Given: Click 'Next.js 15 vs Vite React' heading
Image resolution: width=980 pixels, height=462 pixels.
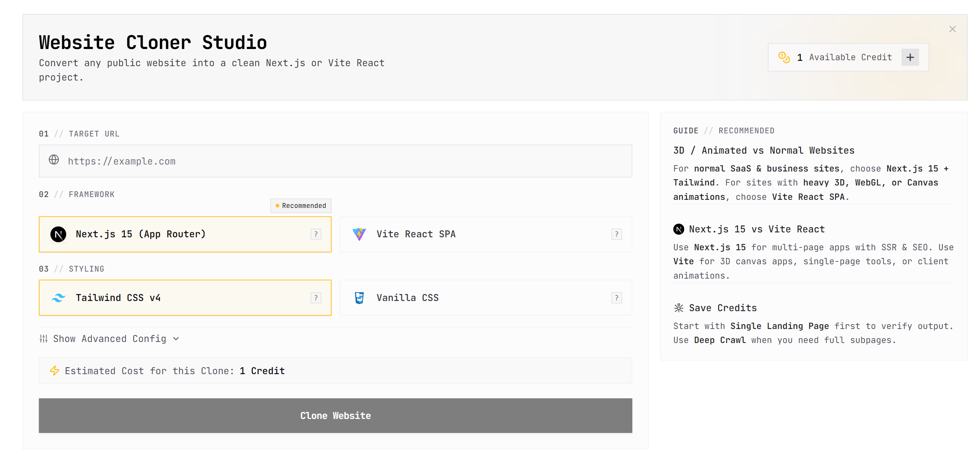Looking at the screenshot, I should pyautogui.click(x=757, y=229).
